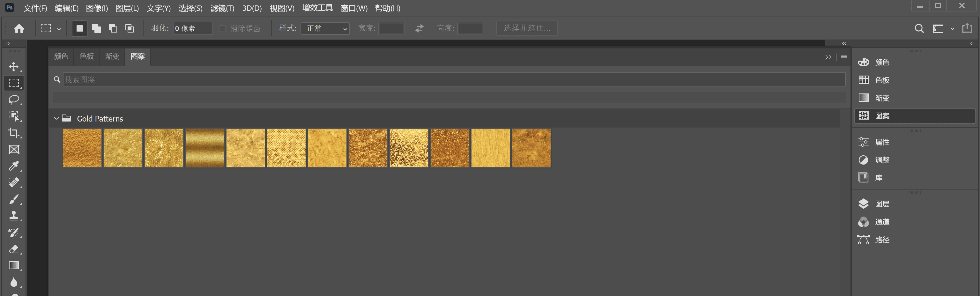
Task: Select the Clone Stamp tool
Action: pos(14,216)
